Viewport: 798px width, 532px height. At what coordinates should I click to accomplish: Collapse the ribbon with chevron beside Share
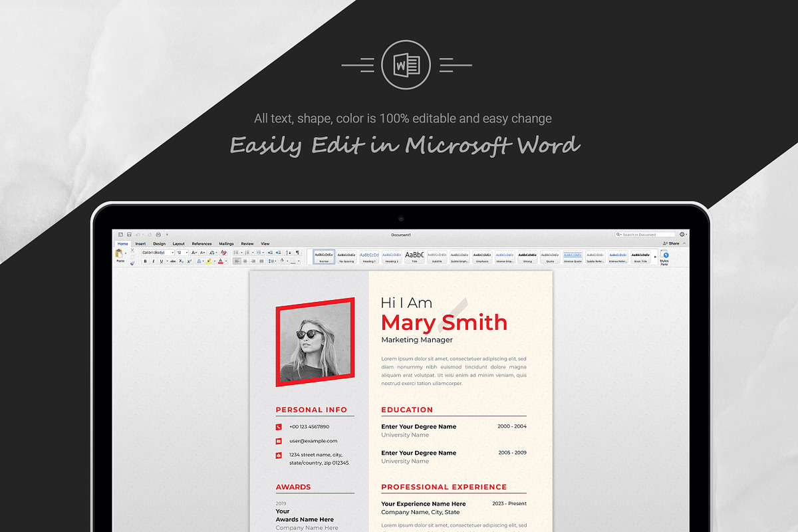point(684,243)
